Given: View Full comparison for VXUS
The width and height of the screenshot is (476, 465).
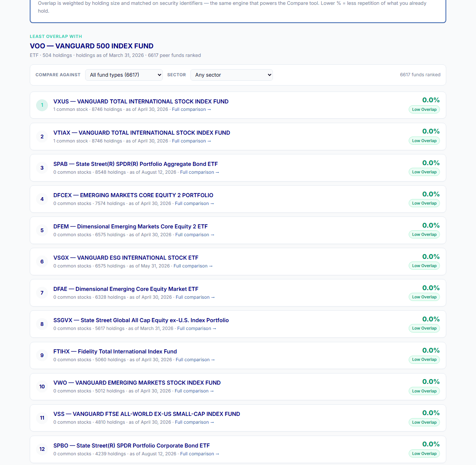Looking at the screenshot, I should (x=192, y=109).
